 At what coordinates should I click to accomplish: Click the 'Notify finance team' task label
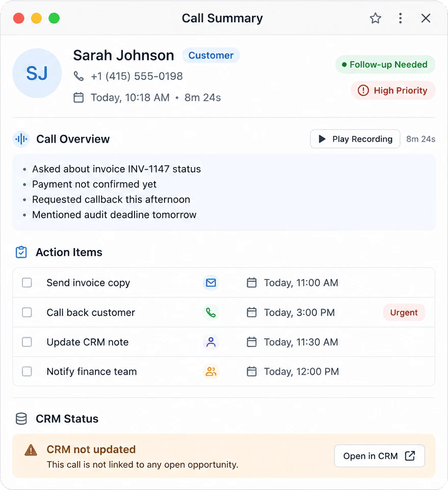92,371
